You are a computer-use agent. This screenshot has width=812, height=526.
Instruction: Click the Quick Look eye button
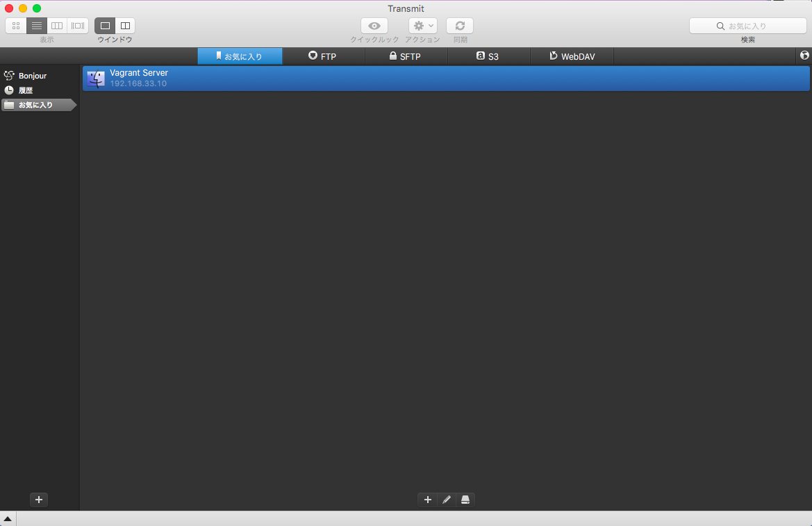tap(374, 26)
